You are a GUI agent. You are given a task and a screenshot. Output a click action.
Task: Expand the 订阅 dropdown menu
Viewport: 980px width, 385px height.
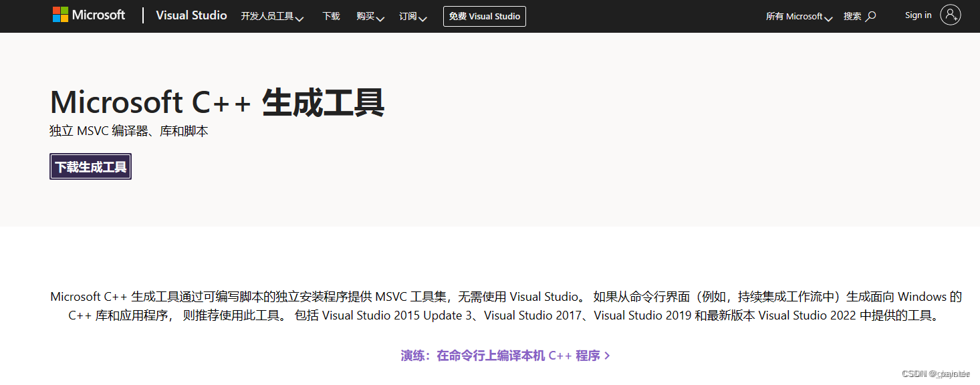pos(413,16)
